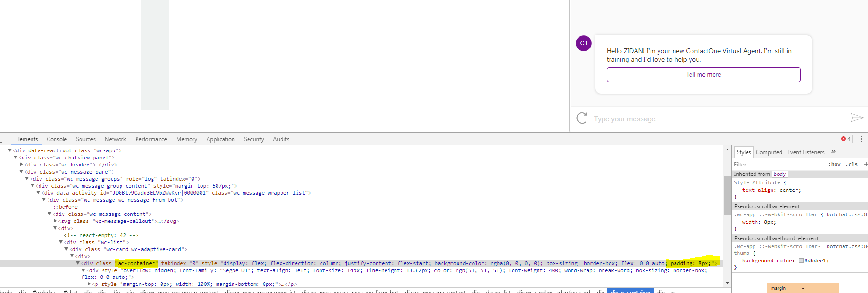This screenshot has width=868, height=293.
Task: Expand the wc-header div node
Action: (x=21, y=165)
